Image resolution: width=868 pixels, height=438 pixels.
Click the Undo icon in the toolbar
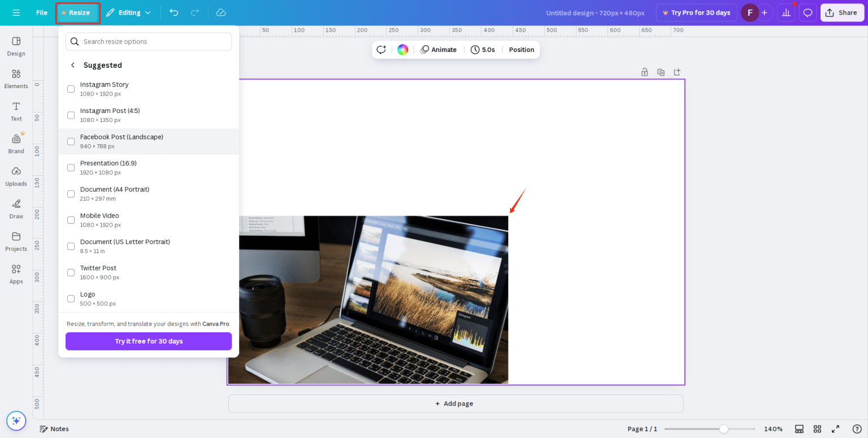pos(174,12)
